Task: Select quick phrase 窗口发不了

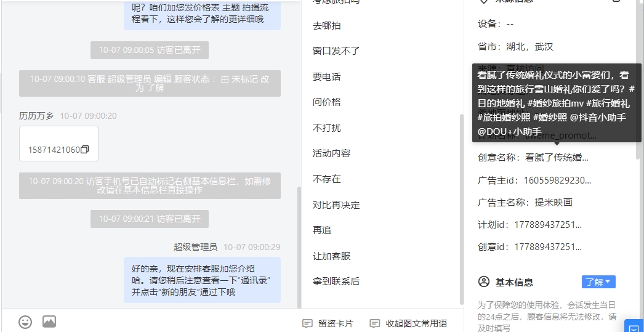Action: click(x=336, y=51)
